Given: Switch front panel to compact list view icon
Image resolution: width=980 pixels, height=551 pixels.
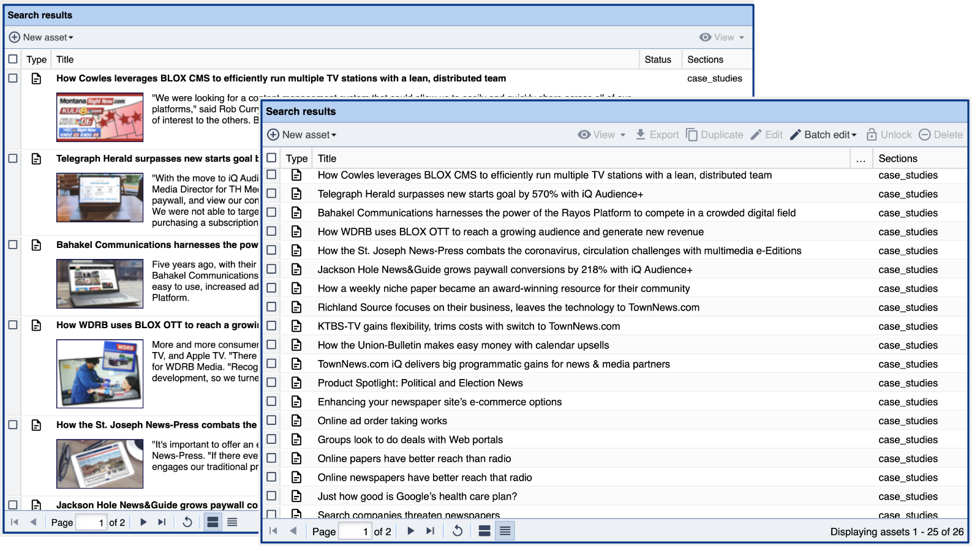Looking at the screenshot, I should tap(505, 531).
